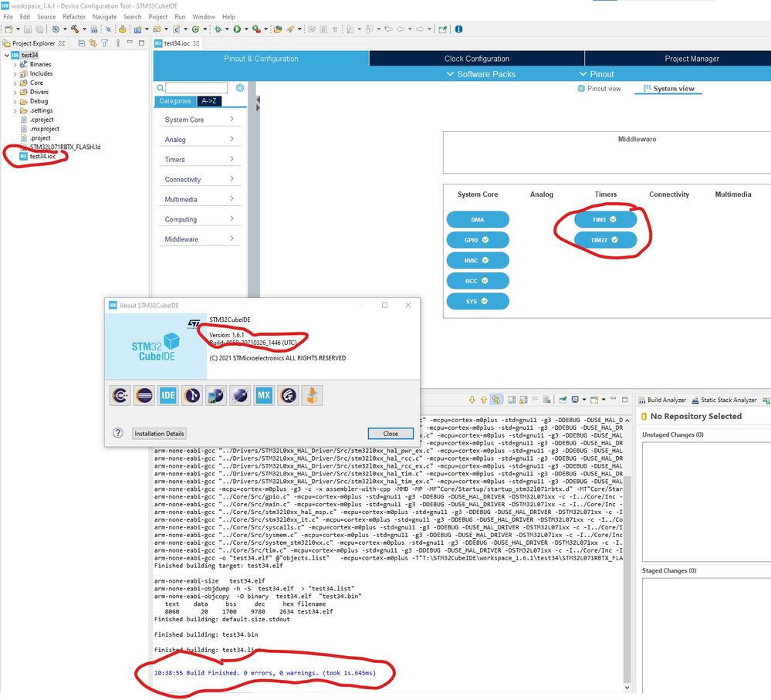Viewport: 771px width, 700px height.
Task: Click the Collapse All icon in Project Explorer
Action: [x=82, y=43]
